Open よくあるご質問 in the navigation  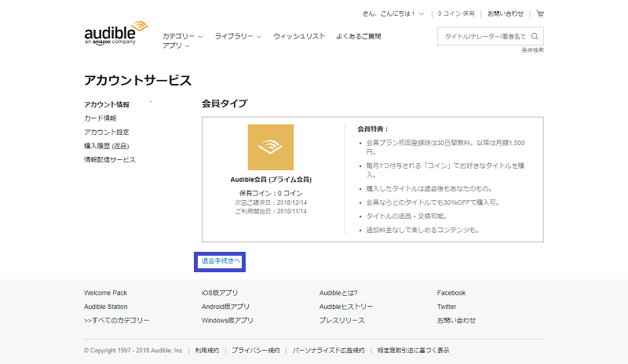pos(359,36)
